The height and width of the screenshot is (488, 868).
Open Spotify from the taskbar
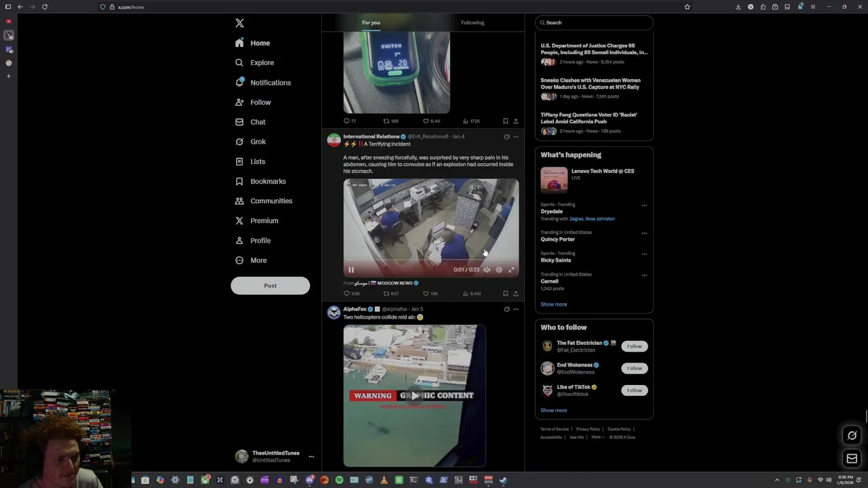click(x=339, y=481)
